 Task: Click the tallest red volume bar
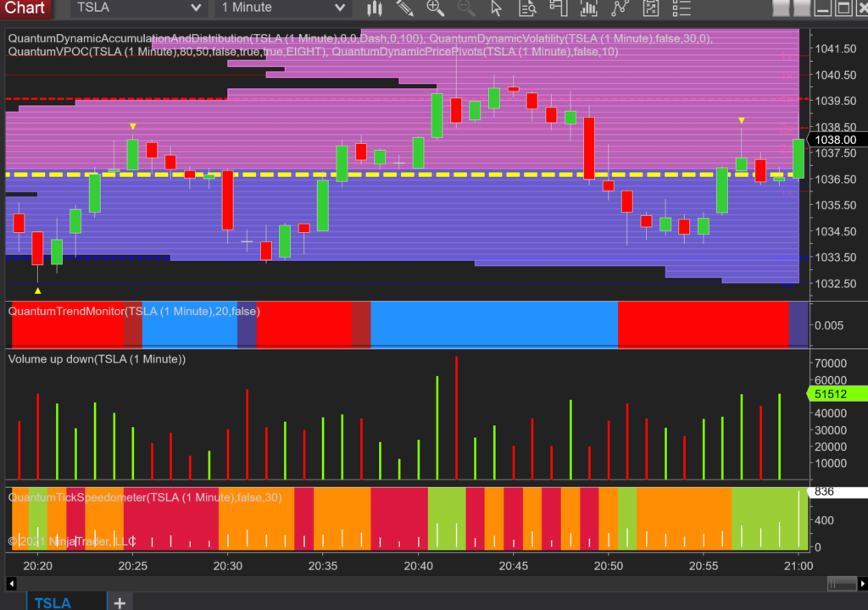coord(456,418)
